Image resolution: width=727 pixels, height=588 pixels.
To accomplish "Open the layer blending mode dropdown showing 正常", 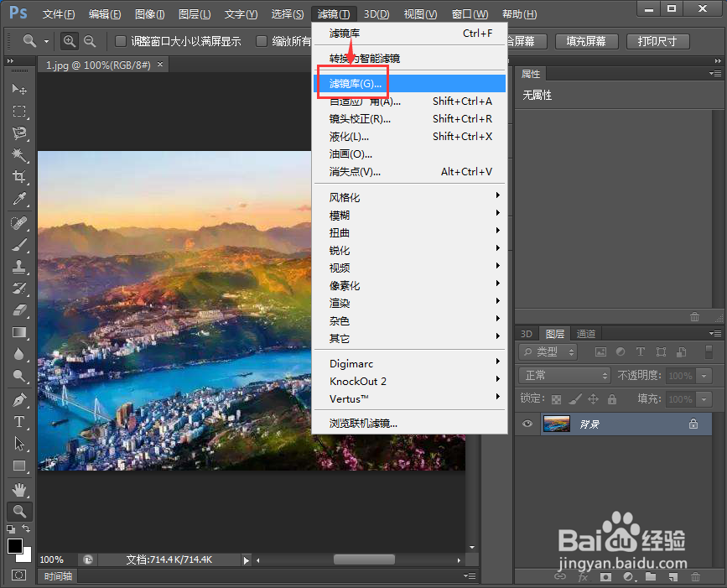I will coord(563,375).
